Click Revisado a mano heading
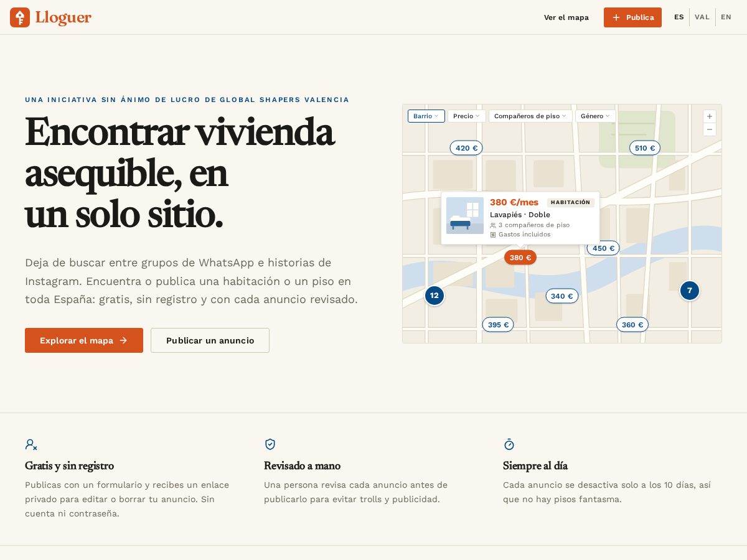The image size is (747, 560). [x=302, y=465]
